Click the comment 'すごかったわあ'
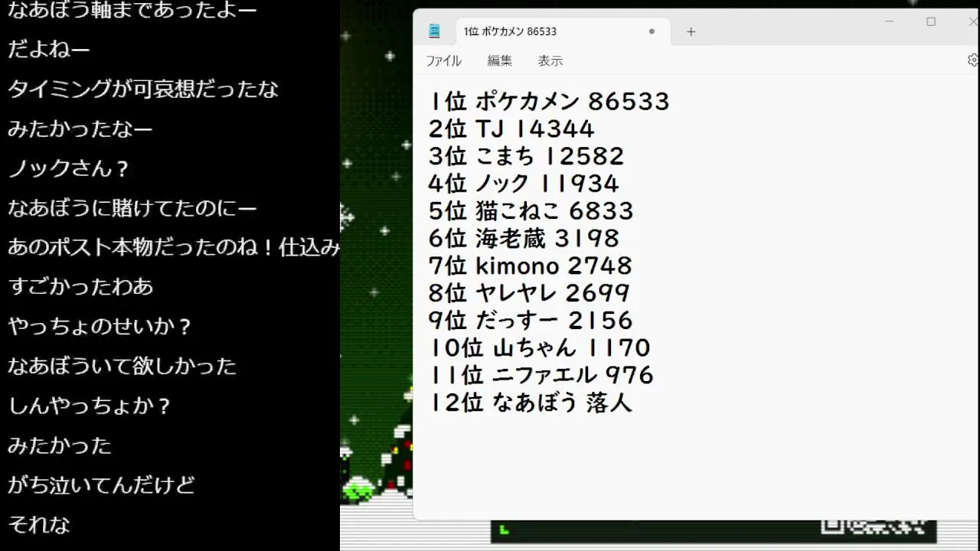980x551 pixels. click(x=80, y=287)
